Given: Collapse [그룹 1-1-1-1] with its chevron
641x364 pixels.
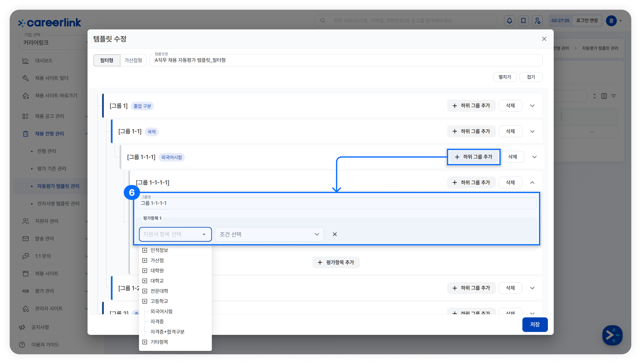Looking at the screenshot, I should 532,183.
